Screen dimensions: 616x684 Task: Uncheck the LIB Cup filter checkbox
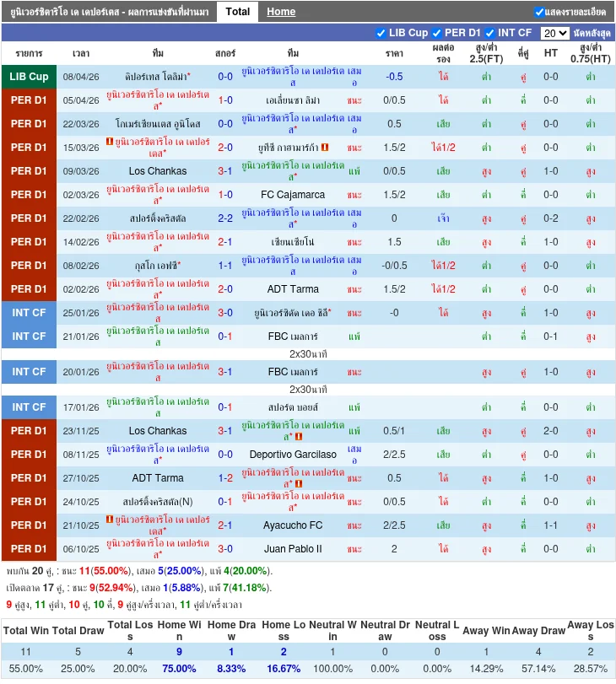381,33
